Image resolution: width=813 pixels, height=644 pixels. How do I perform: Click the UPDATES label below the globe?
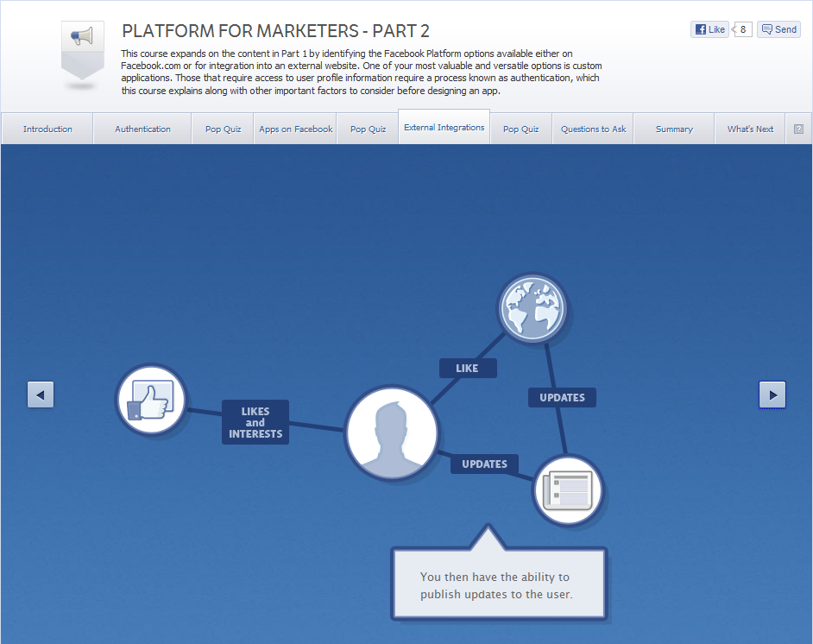coord(562,398)
